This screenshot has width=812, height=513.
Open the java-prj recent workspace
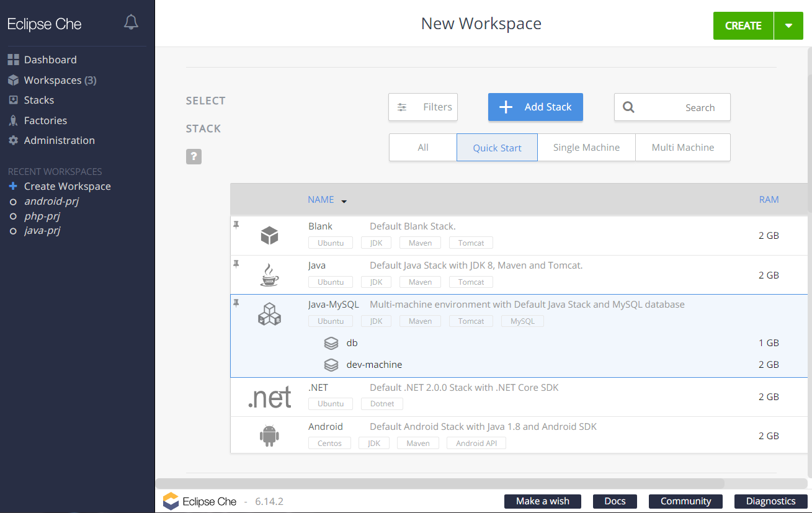click(42, 231)
